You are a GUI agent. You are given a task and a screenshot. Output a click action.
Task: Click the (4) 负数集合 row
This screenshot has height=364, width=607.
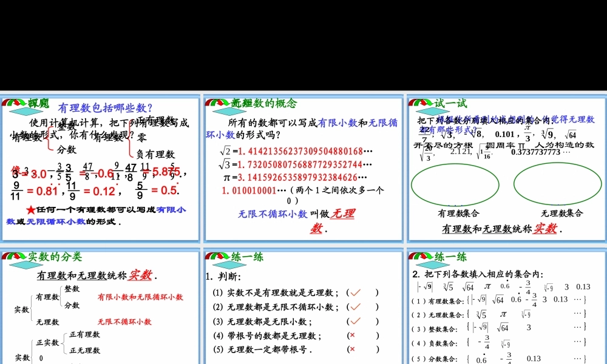499,342
